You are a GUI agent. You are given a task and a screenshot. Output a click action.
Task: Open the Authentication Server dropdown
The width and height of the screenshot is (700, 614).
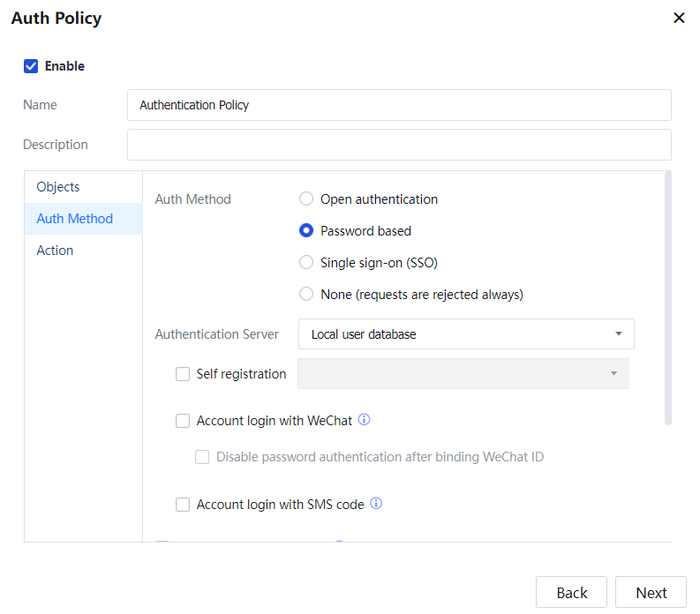pos(466,334)
